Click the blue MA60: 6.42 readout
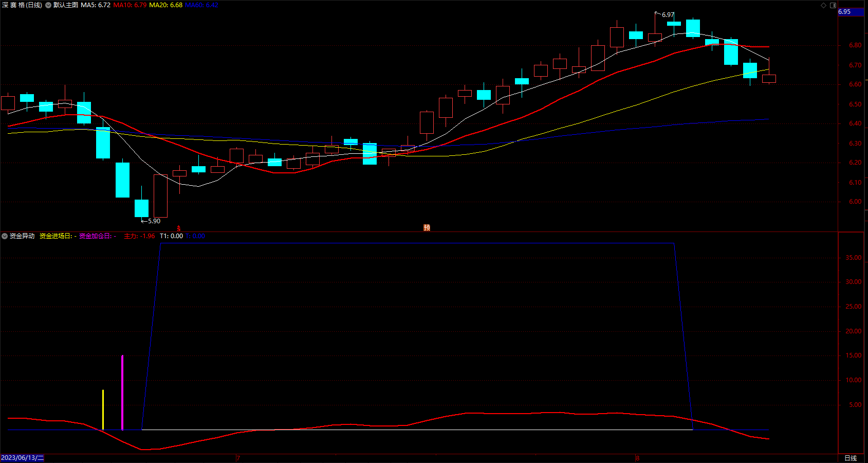This screenshot has height=463, width=868. click(201, 5)
